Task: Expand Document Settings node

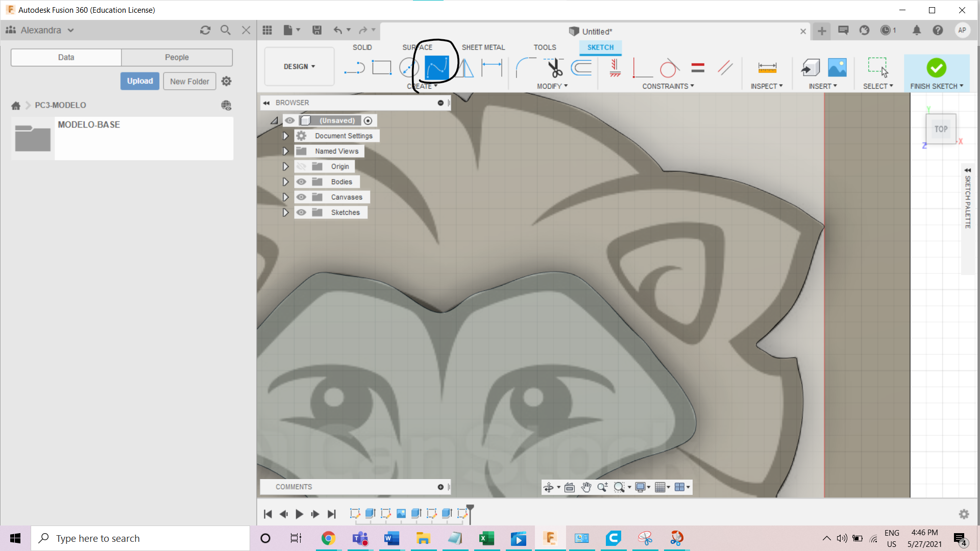Action: point(285,136)
